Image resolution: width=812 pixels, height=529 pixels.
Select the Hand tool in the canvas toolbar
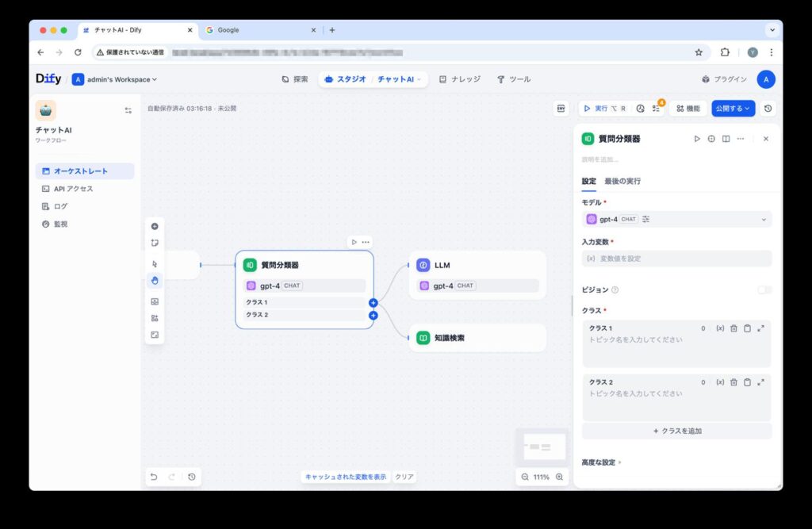[155, 280]
